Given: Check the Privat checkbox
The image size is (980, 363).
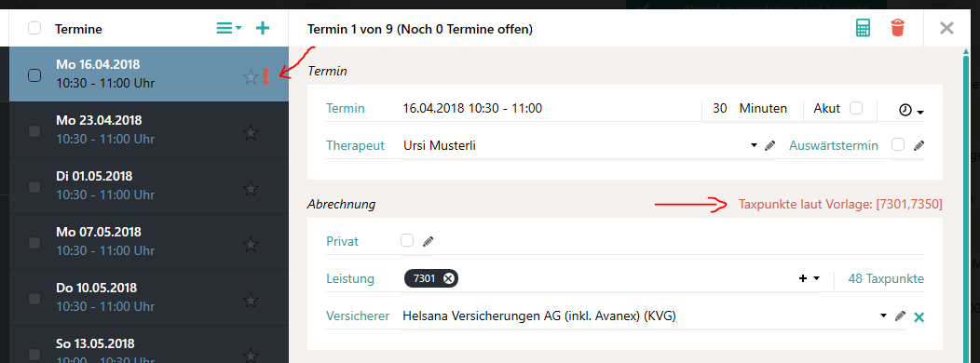Looking at the screenshot, I should coord(407,240).
